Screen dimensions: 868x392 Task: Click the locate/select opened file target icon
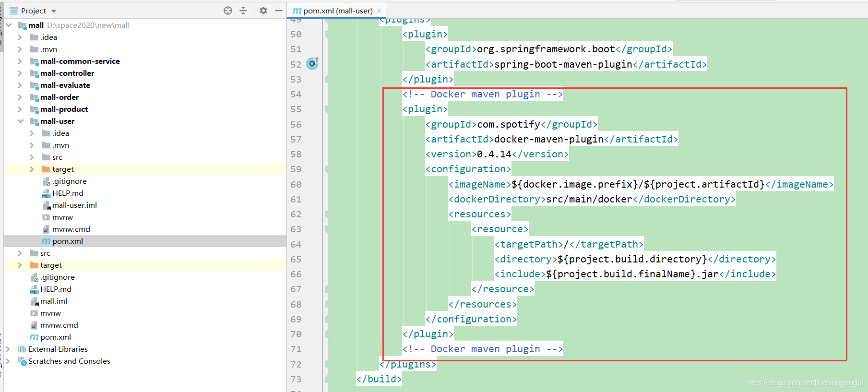coord(228,11)
